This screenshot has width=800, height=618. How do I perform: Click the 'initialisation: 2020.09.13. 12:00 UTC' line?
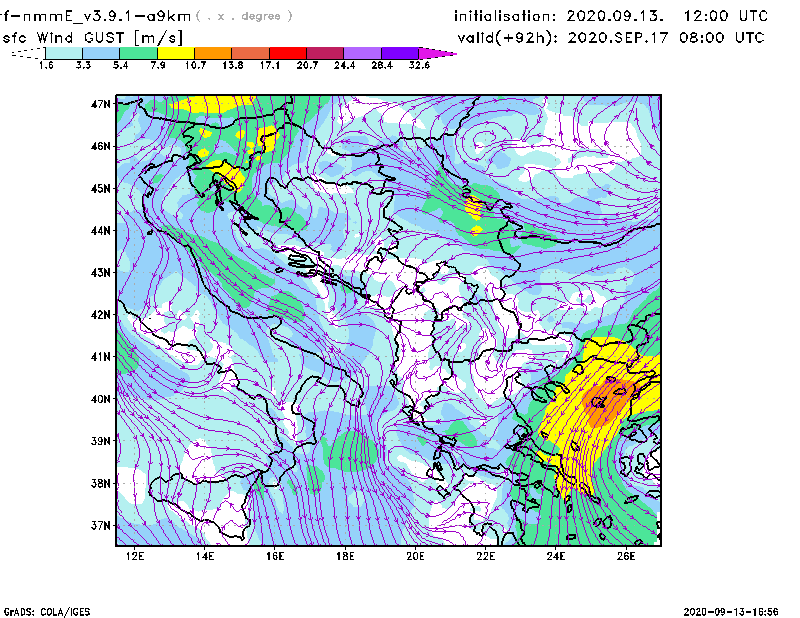tap(611, 16)
